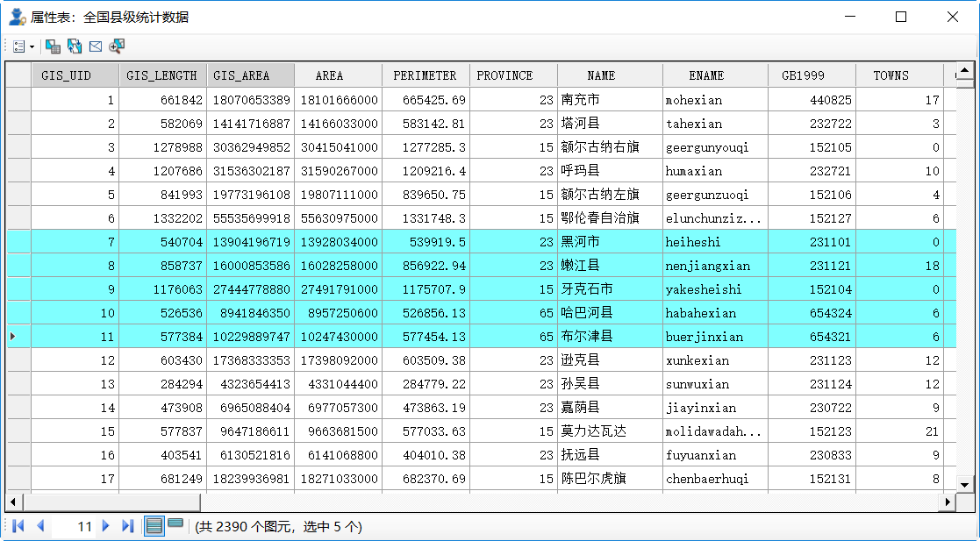Click the horizontal scrollbar left arrow
This screenshot has height=541, width=980.
pos(14,502)
